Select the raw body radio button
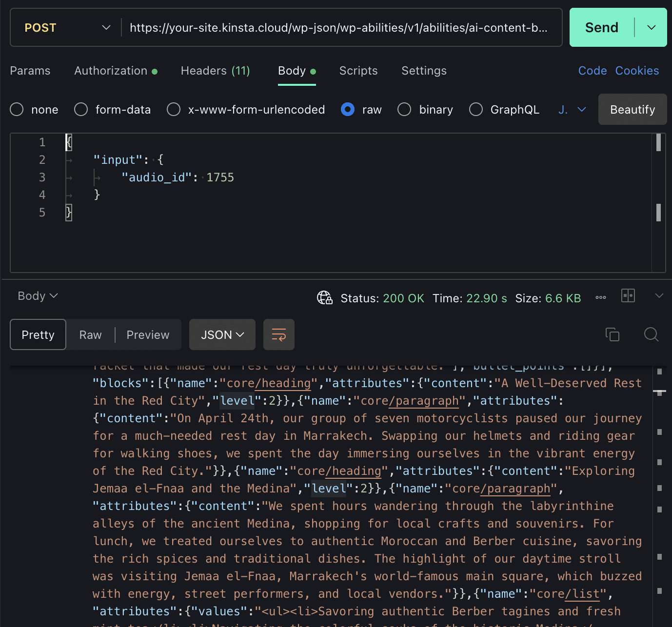The image size is (672, 627). (348, 109)
